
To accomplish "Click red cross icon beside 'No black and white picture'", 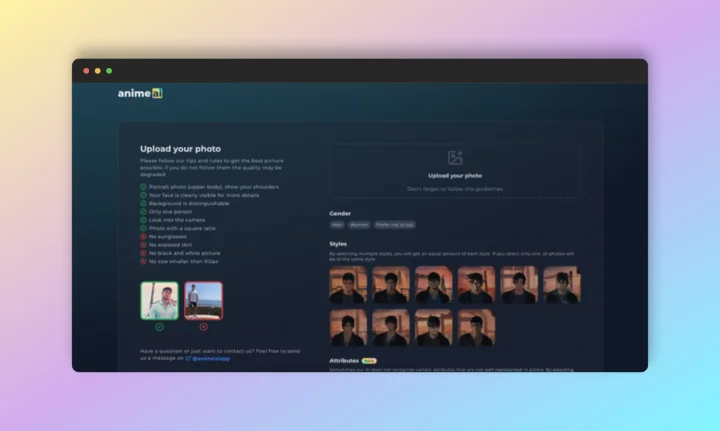I will 143,253.
